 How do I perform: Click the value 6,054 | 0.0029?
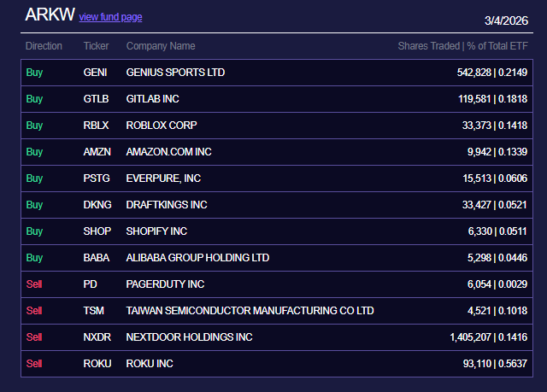497,284
